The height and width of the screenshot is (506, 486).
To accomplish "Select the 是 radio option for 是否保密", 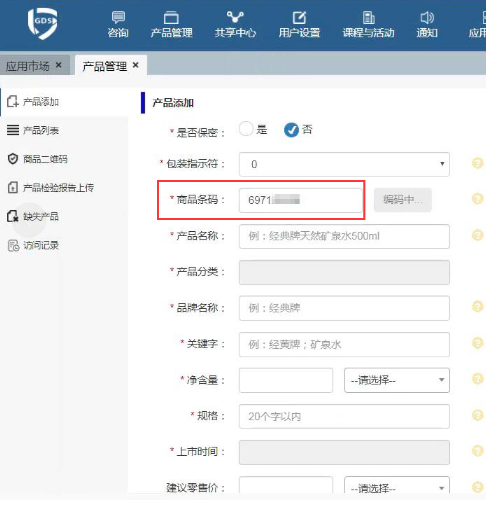I will (246, 129).
